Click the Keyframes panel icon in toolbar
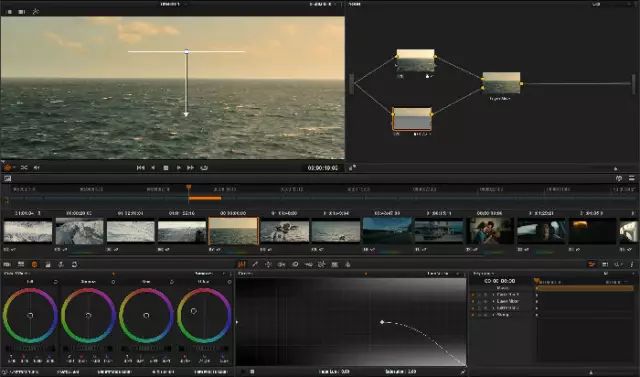640x377 pixels. click(592, 264)
